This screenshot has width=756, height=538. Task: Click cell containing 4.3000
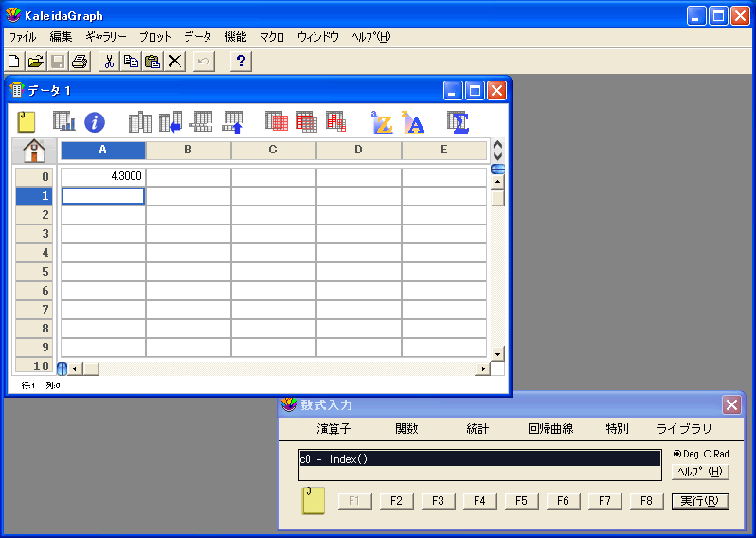(x=102, y=176)
